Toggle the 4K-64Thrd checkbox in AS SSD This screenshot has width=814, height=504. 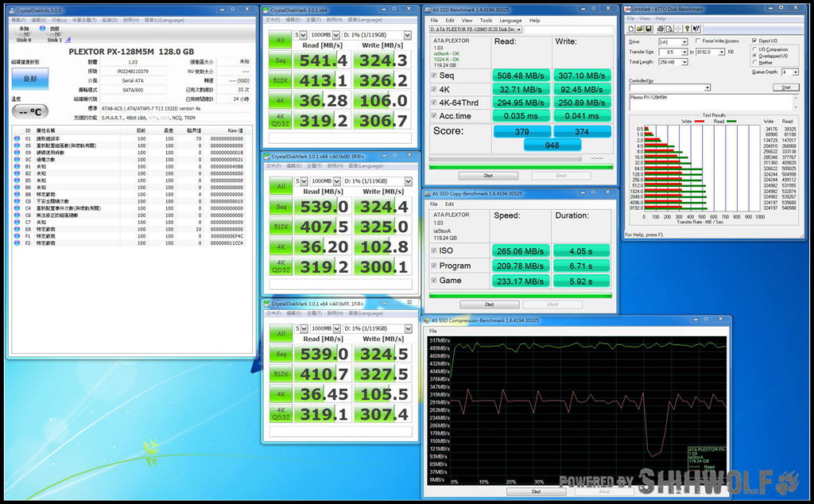434,103
